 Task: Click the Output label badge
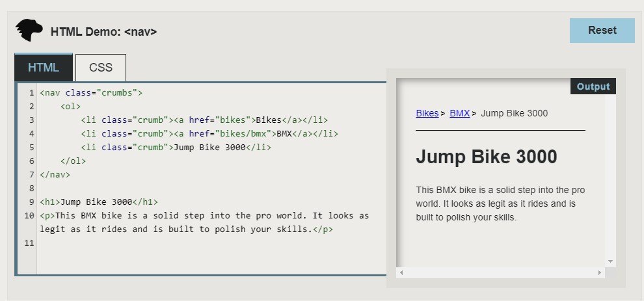coord(593,86)
